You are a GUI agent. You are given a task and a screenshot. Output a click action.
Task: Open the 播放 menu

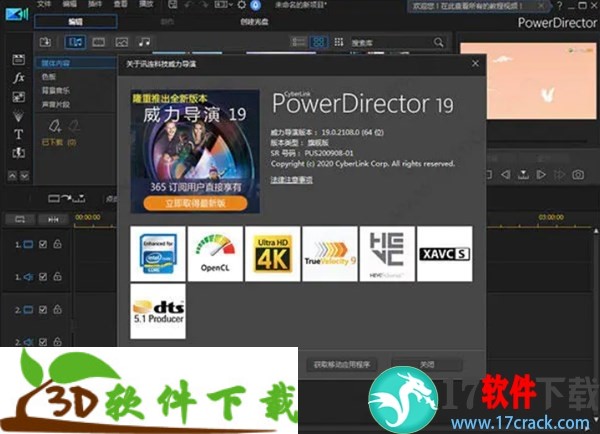(x=146, y=4)
